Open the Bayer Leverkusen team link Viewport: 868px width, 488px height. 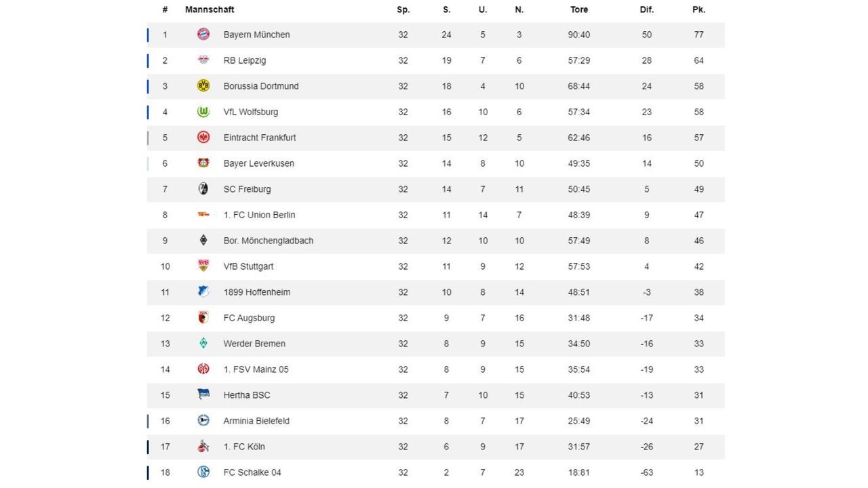click(258, 163)
